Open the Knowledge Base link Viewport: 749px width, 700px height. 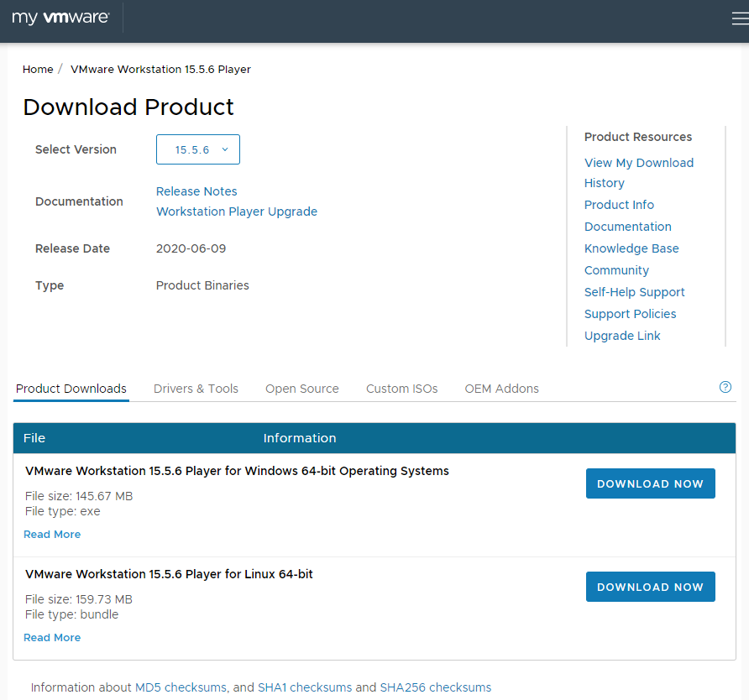coord(631,248)
